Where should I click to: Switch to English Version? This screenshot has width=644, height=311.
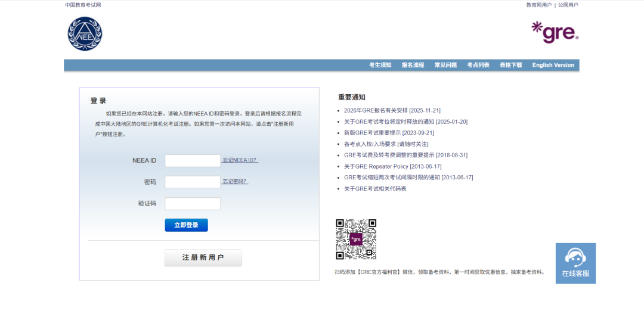(x=553, y=65)
